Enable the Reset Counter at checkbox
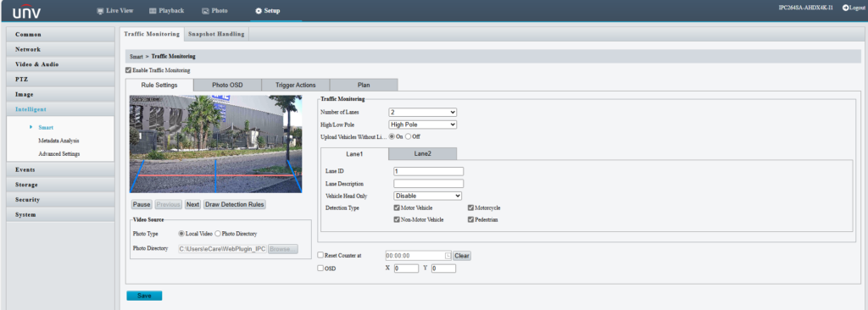Screen dimensions: 868x310 [x=320, y=255]
